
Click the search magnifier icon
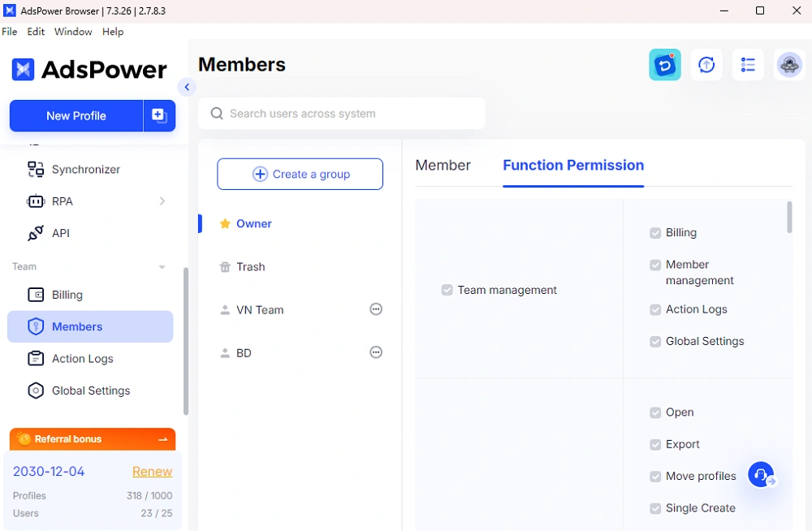tap(217, 114)
